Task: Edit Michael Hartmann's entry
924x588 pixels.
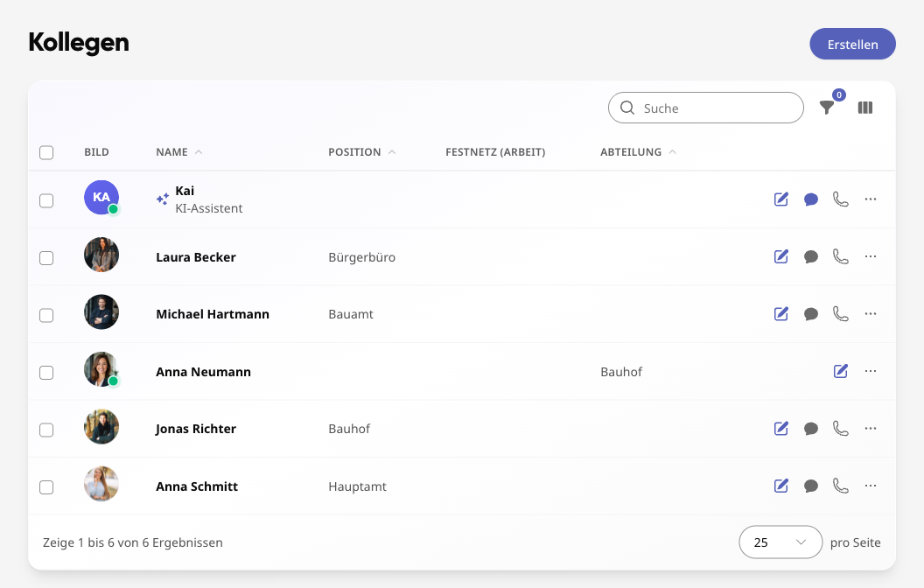Action: click(x=780, y=313)
